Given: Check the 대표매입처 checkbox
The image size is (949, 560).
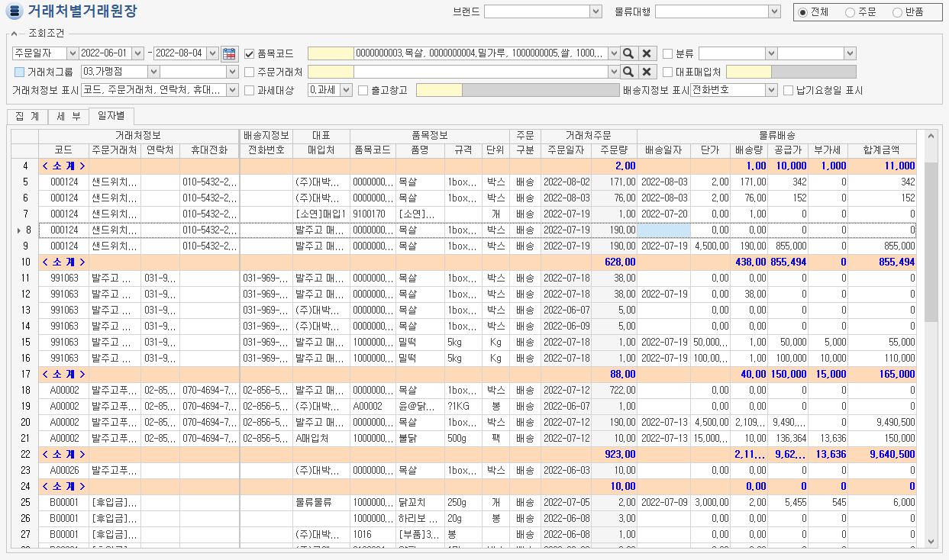Looking at the screenshot, I should tap(667, 72).
